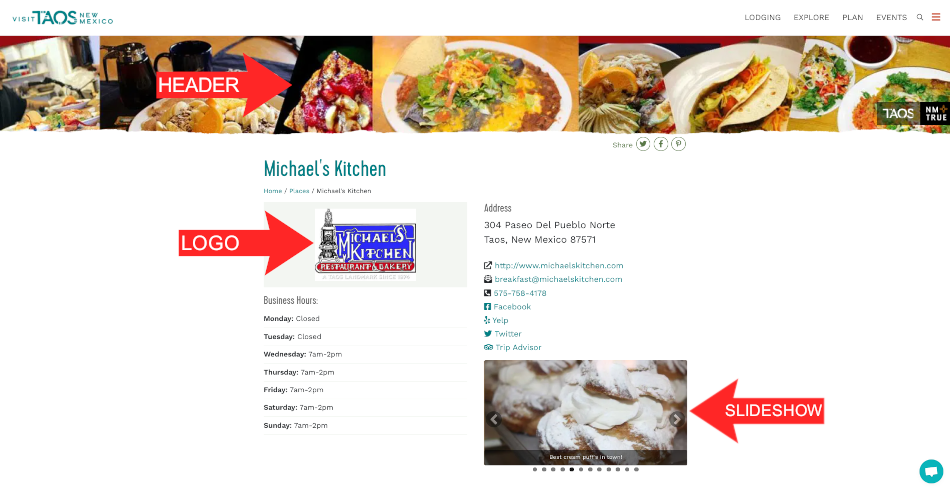The width and height of the screenshot is (950, 491).
Task: Open the Yelp link
Action: click(500, 320)
